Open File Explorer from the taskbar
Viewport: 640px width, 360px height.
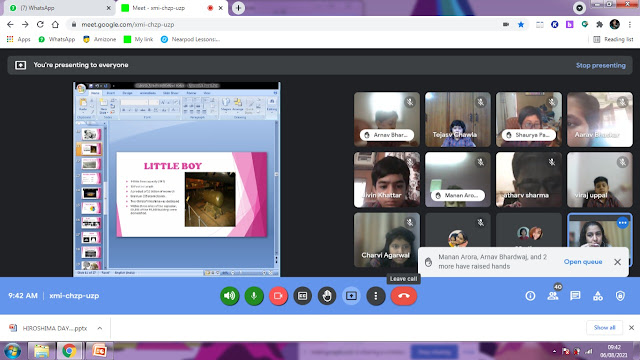click(41, 351)
